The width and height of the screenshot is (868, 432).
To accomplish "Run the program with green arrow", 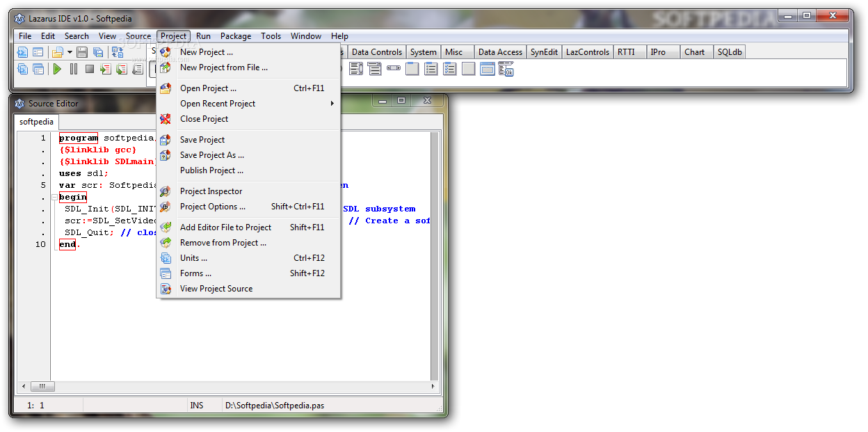I will 58,69.
